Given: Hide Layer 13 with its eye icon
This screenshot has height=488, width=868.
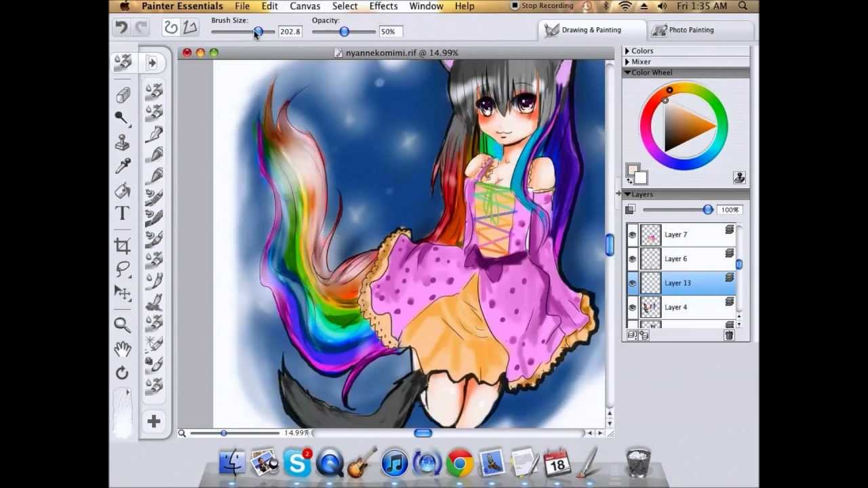Looking at the screenshot, I should click(633, 283).
